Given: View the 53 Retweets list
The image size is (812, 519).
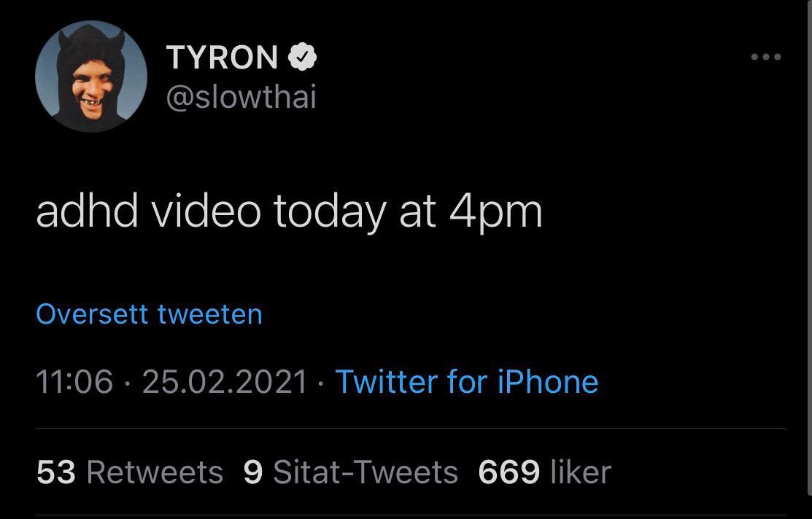Looking at the screenshot, I should point(129,472).
